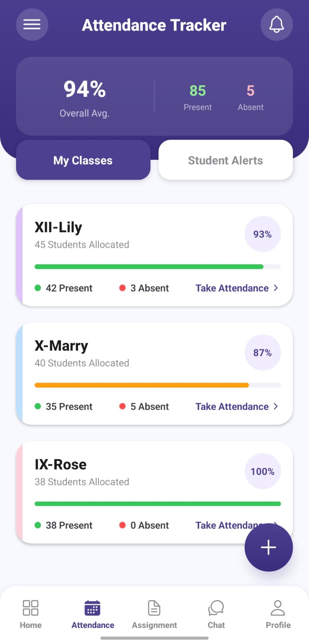
Task: Take Attendance for X-Marry
Action: point(232,407)
